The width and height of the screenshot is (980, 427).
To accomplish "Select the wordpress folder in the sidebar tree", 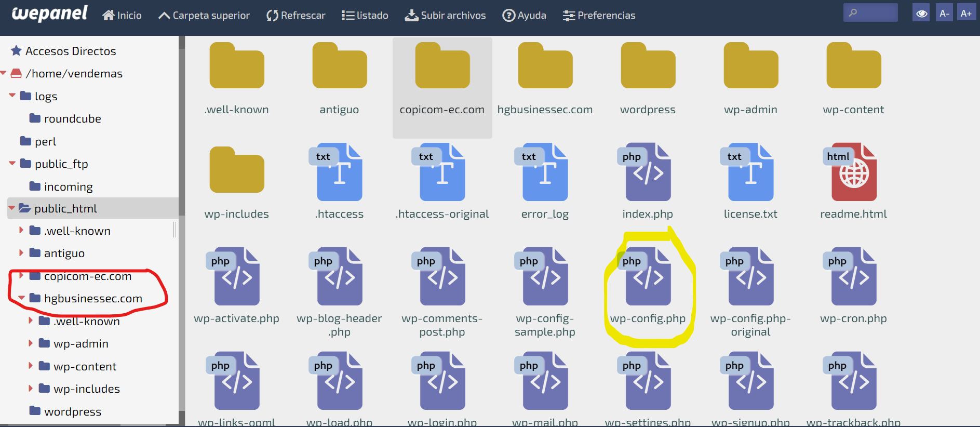I will (x=65, y=411).
